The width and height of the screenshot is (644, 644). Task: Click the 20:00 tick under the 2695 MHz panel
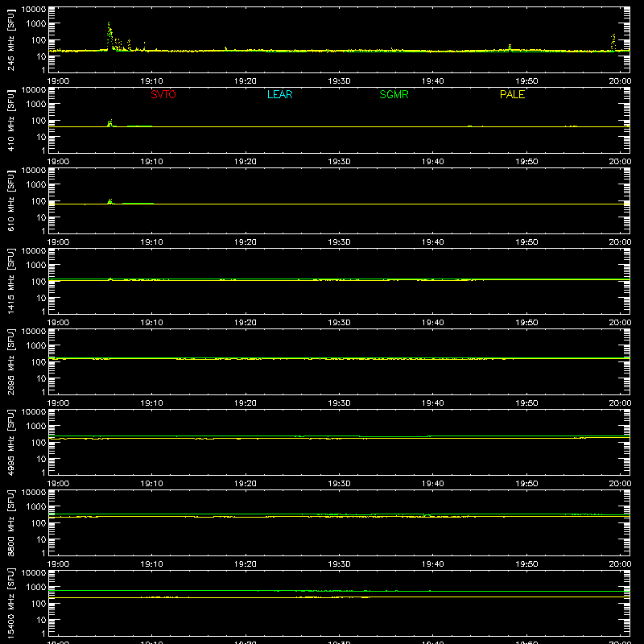click(620, 403)
